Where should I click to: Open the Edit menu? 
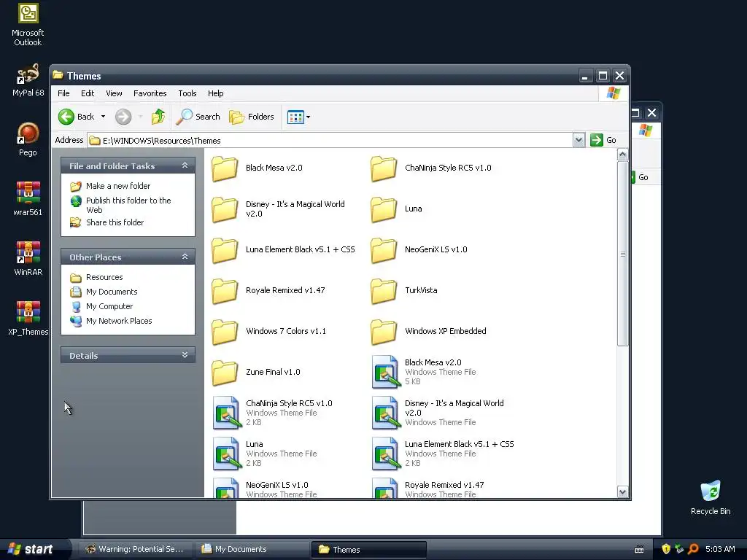88,93
